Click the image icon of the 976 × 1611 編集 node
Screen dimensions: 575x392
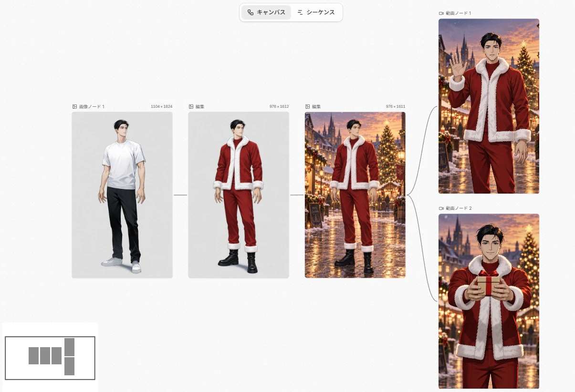point(307,107)
